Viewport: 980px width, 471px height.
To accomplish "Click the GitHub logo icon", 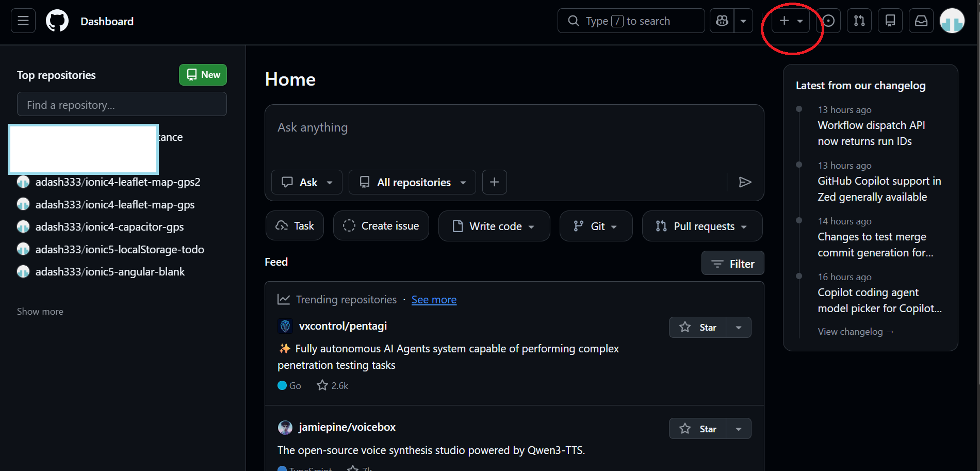I will click(x=57, y=21).
